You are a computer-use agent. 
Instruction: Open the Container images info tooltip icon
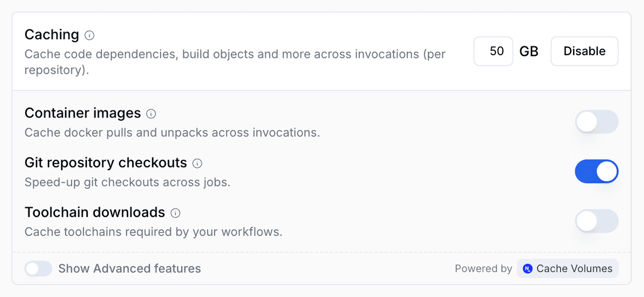pyautogui.click(x=151, y=114)
